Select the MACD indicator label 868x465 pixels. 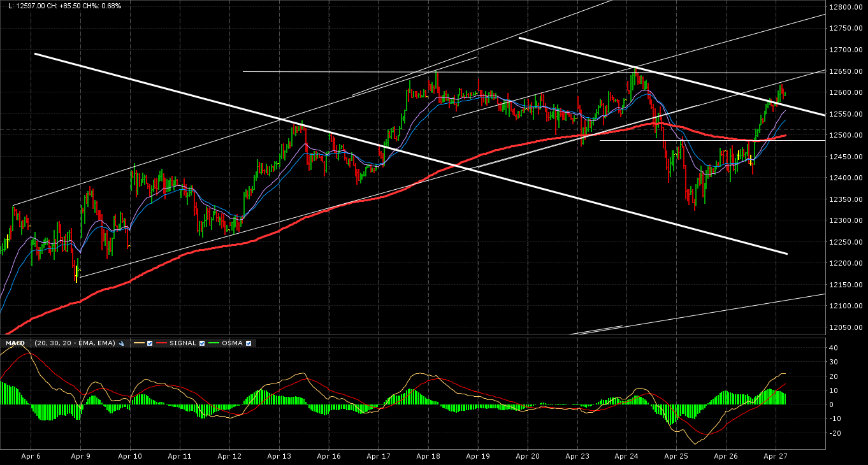pos(15,343)
